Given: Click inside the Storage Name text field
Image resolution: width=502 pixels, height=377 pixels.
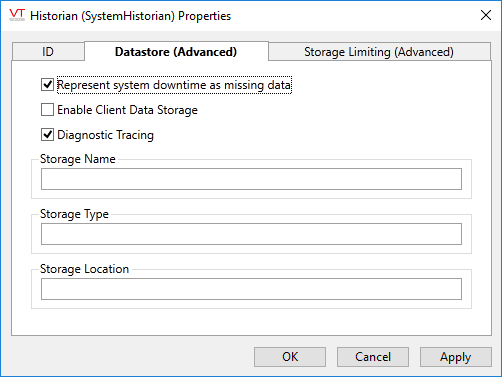Looking at the screenshot, I should click(x=251, y=179).
